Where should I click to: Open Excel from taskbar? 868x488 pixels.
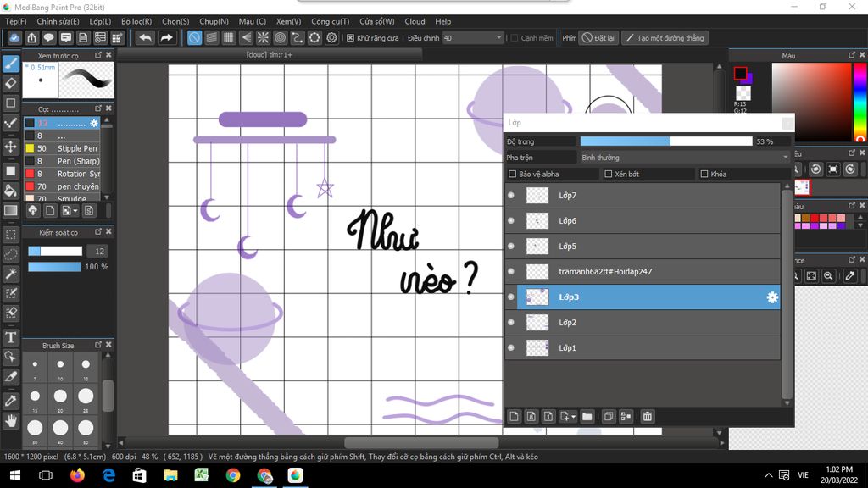coord(202,475)
